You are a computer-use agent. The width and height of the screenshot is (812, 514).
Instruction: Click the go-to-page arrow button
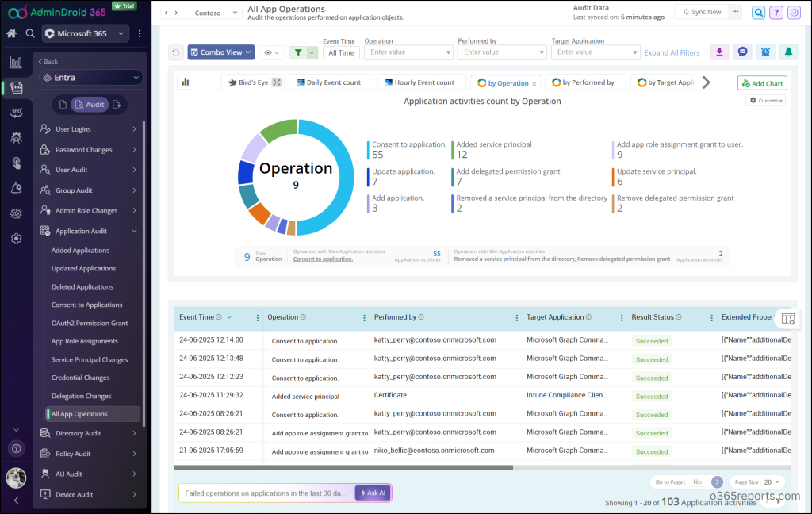[717, 482]
